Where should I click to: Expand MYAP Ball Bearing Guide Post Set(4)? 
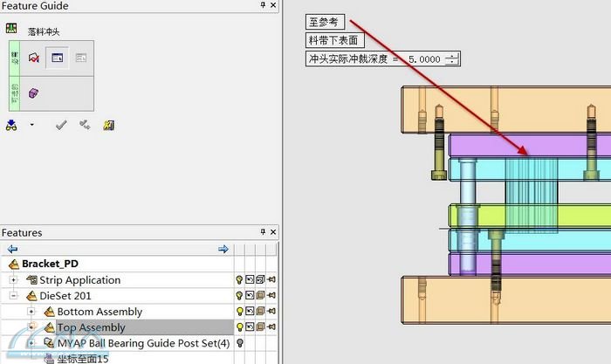(31, 343)
